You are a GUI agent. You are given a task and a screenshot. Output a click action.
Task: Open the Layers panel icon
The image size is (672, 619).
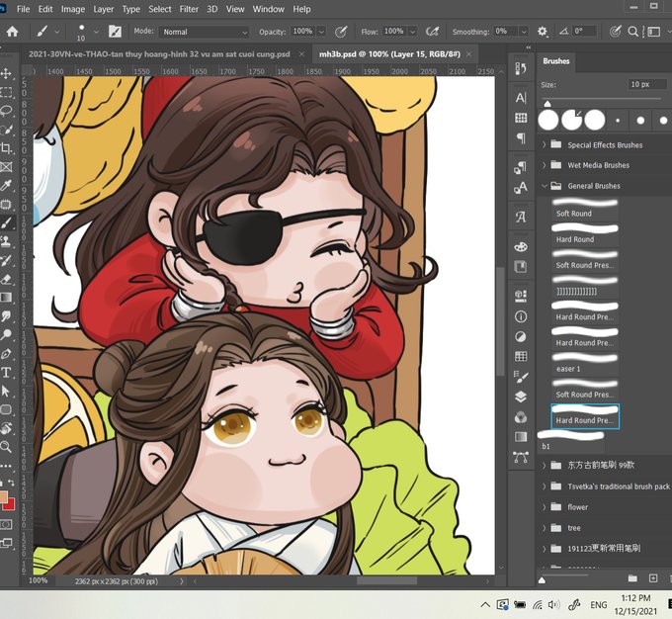pyautogui.click(x=521, y=397)
